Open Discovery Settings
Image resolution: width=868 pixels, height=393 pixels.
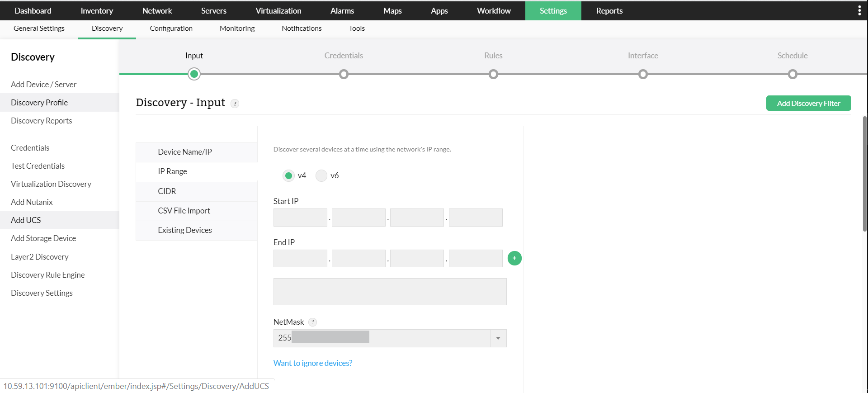[42, 293]
